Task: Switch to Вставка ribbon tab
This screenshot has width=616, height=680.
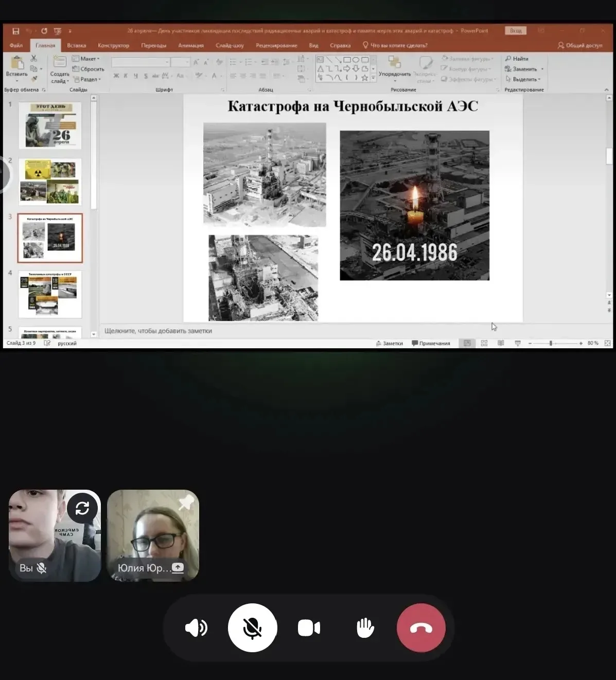Action: click(77, 45)
